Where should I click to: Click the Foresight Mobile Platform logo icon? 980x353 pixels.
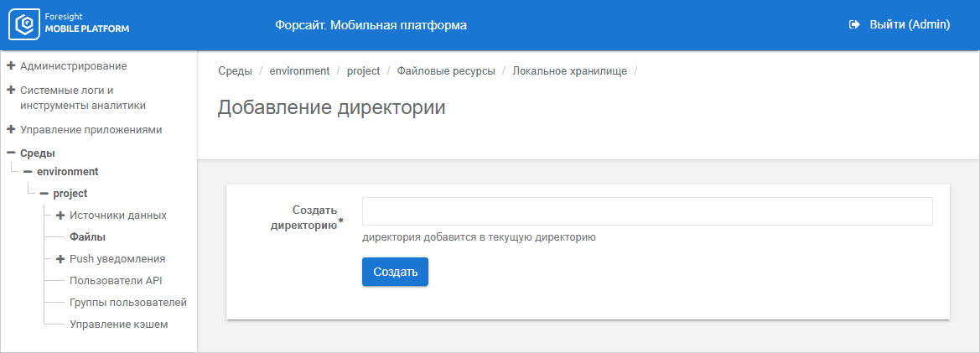25,25
